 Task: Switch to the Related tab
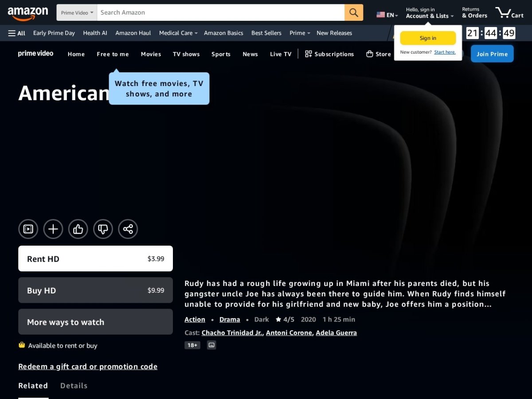pos(33,386)
